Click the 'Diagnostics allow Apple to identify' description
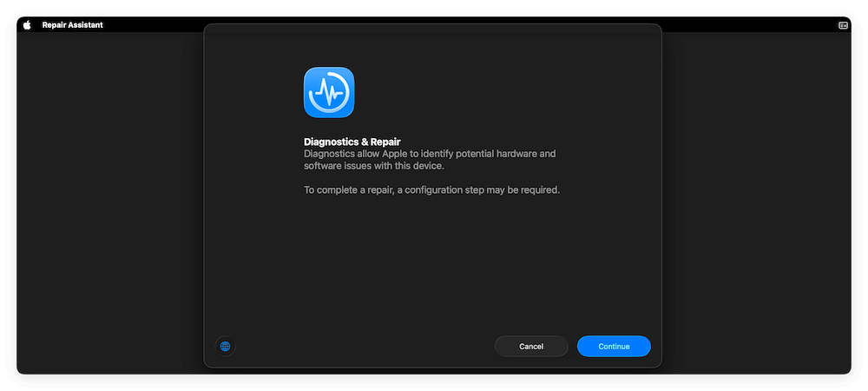Image resolution: width=868 pixels, height=391 pixels. 430,160
